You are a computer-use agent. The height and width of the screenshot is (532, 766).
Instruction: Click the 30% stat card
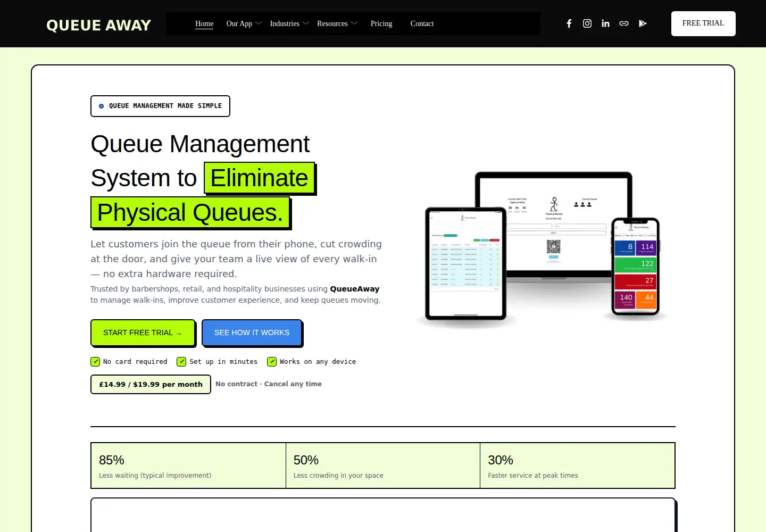(x=577, y=465)
